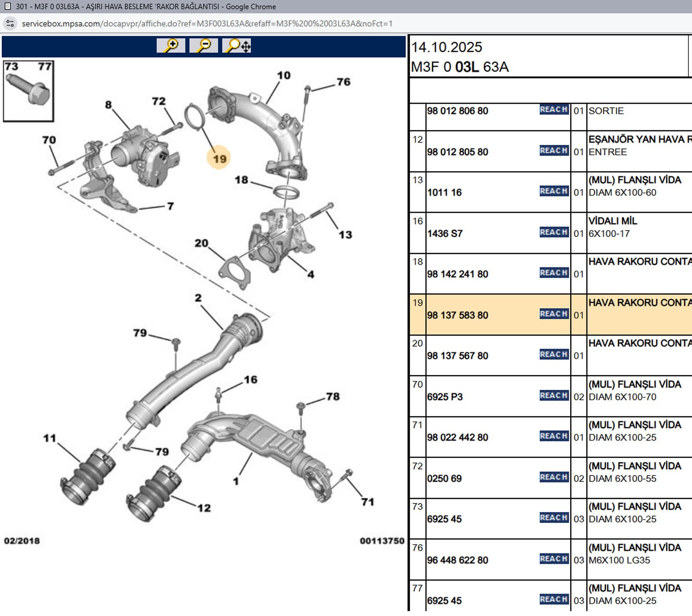Click REACH badge for part 6925 P3
This screenshot has height=616, width=692.
[554, 396]
